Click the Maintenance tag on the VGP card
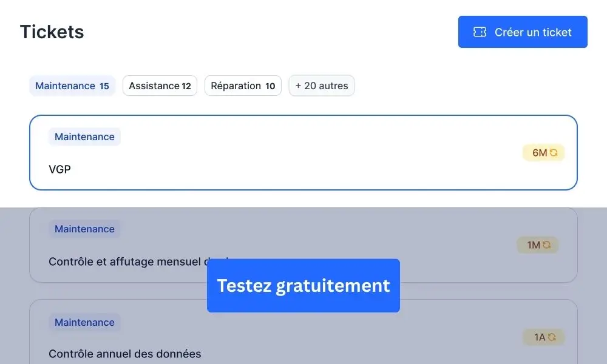The height and width of the screenshot is (364, 607). click(x=84, y=136)
